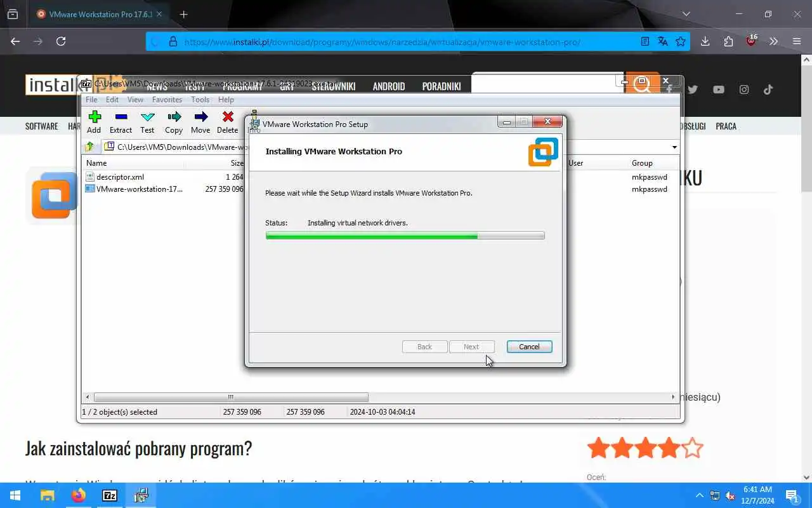Open PORADNIKI section on instalki
Screen dimensions: 812x508
tap(442, 86)
